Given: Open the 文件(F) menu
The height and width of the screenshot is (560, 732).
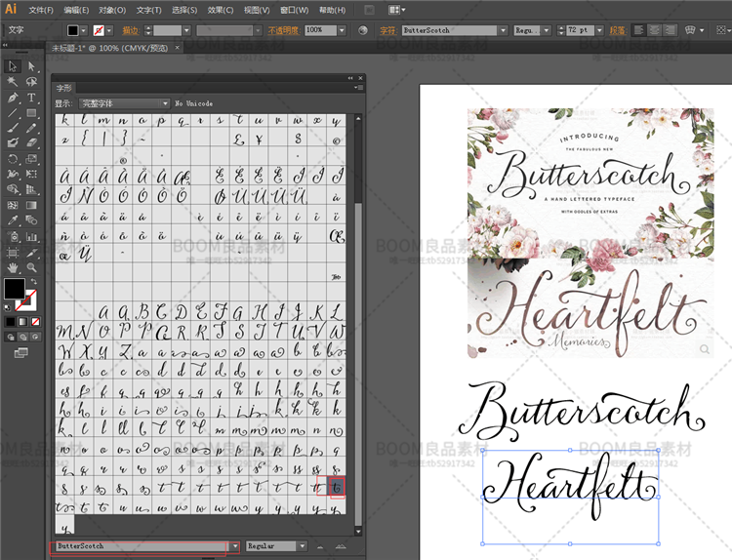Looking at the screenshot, I should (42, 10).
